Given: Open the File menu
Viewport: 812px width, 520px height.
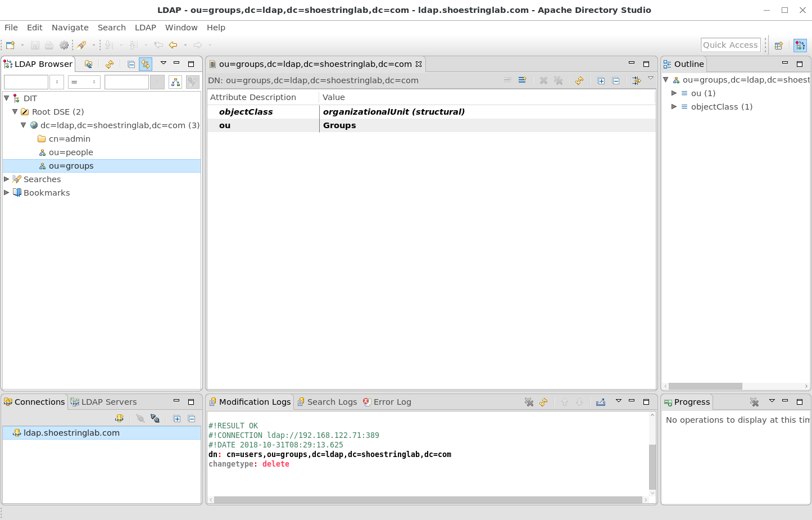Looking at the screenshot, I should 11,28.
